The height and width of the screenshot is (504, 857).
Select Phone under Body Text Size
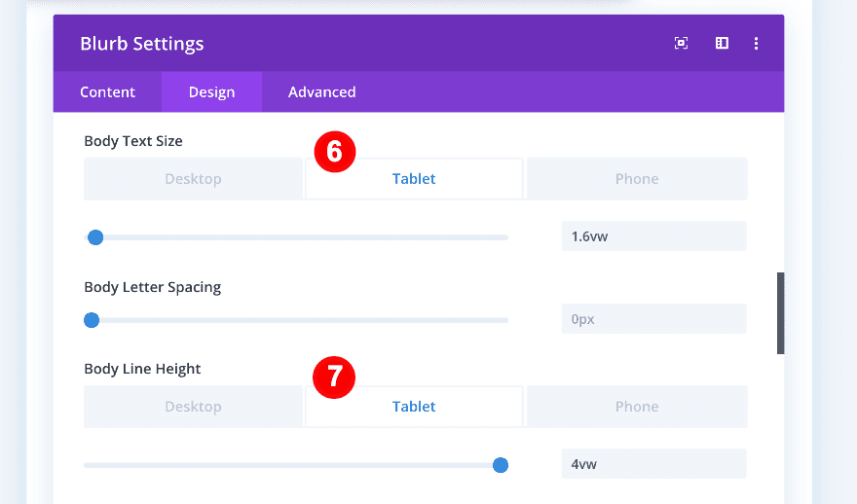point(637,179)
